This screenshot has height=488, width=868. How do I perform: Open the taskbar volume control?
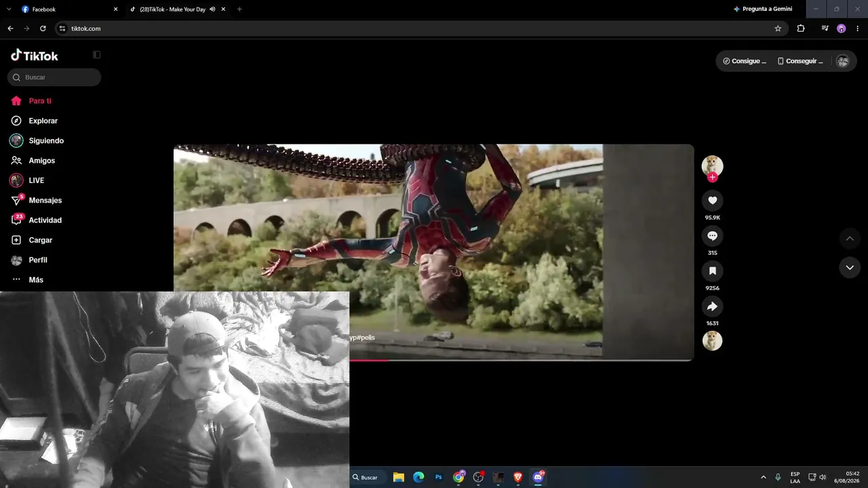click(823, 477)
